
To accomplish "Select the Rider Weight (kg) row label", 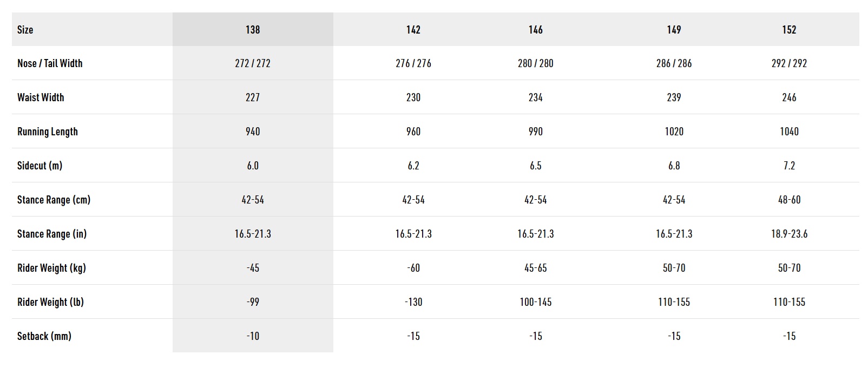I will click(x=51, y=268).
